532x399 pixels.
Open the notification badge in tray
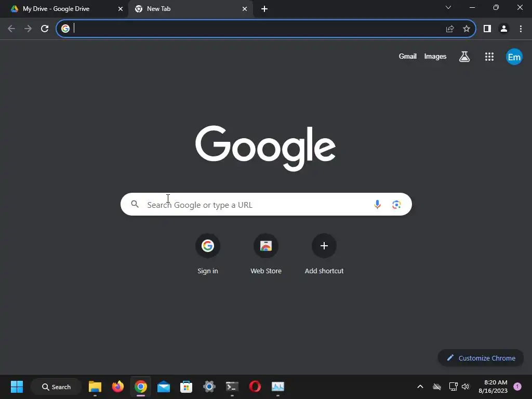[x=517, y=386]
